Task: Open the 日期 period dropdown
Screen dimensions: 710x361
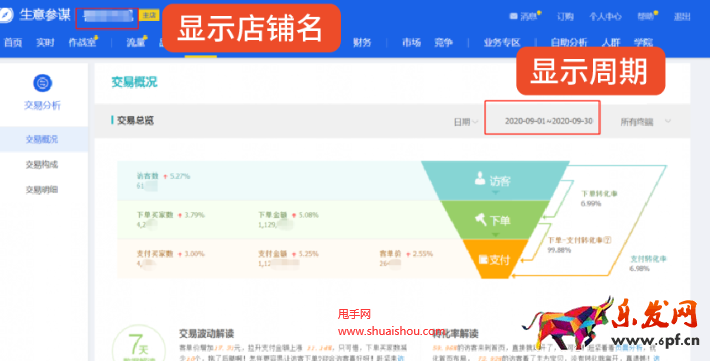Action: click(465, 122)
